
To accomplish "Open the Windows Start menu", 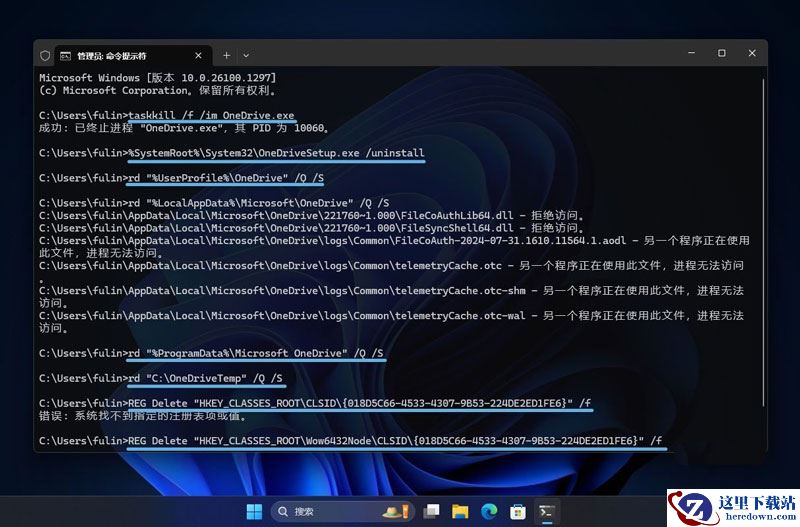I will pyautogui.click(x=254, y=511).
